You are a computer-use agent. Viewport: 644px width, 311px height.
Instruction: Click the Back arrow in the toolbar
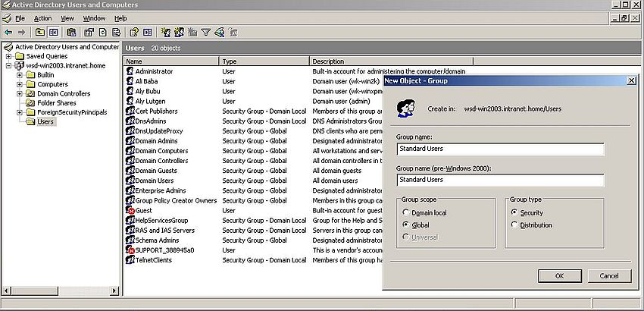(x=8, y=33)
